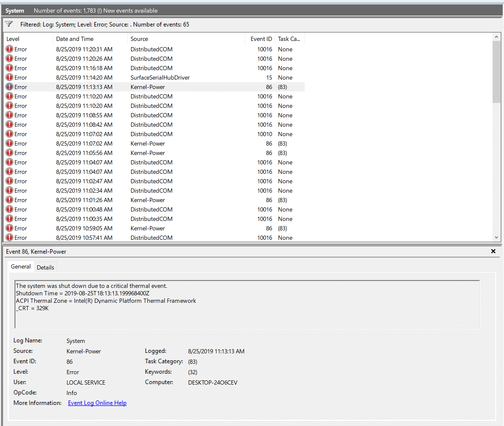Click error icon of selected 11:13:13 AM event
Viewport: 504px width, 426px height.
(x=9, y=87)
